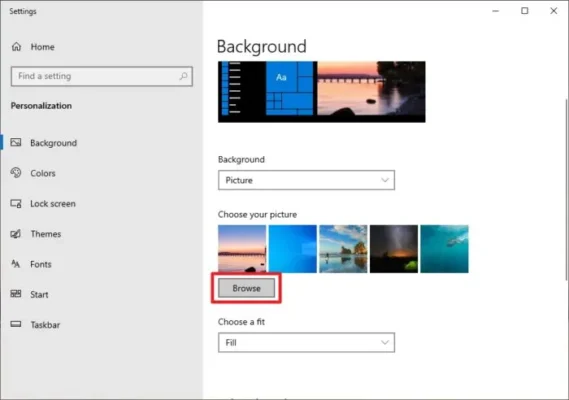Click the search magnifier icon

(183, 76)
